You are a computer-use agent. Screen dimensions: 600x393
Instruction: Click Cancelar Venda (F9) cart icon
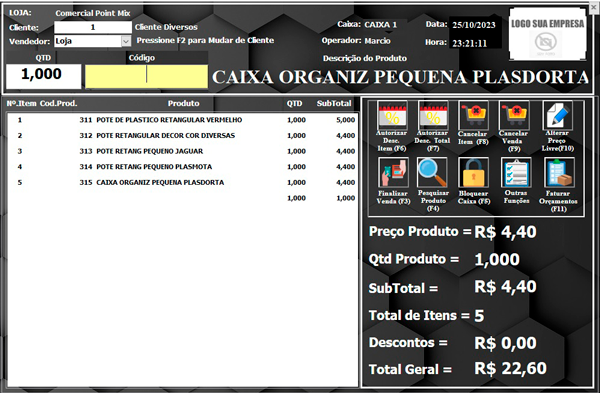point(514,115)
